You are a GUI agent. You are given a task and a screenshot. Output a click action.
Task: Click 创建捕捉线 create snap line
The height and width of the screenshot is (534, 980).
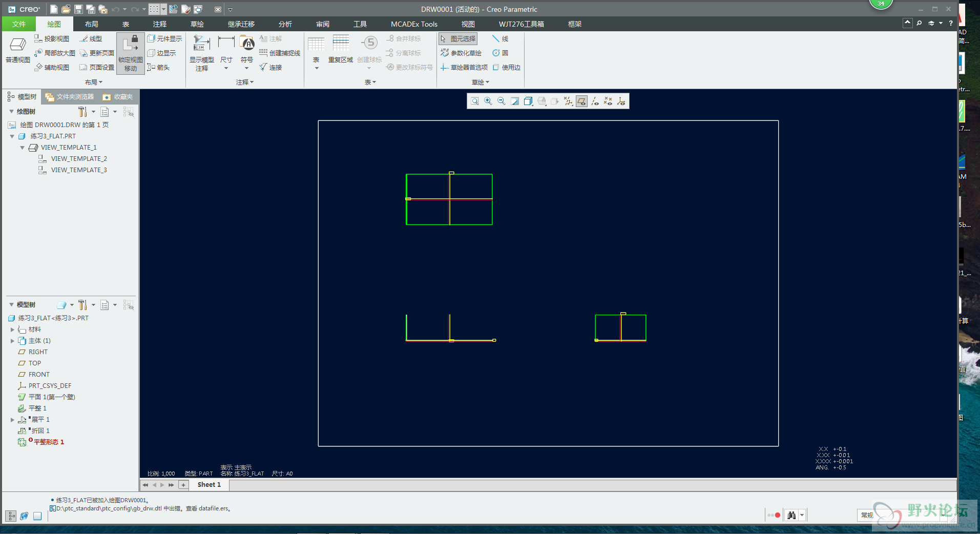click(280, 53)
